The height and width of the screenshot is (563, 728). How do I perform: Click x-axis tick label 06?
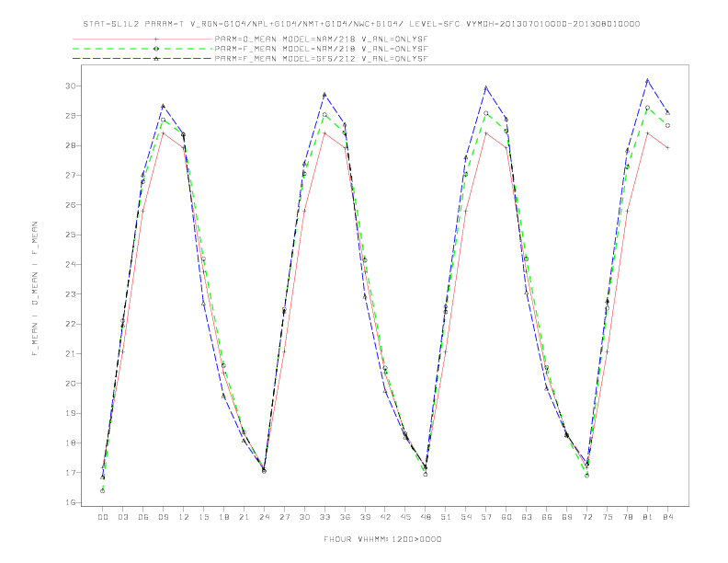tap(143, 517)
